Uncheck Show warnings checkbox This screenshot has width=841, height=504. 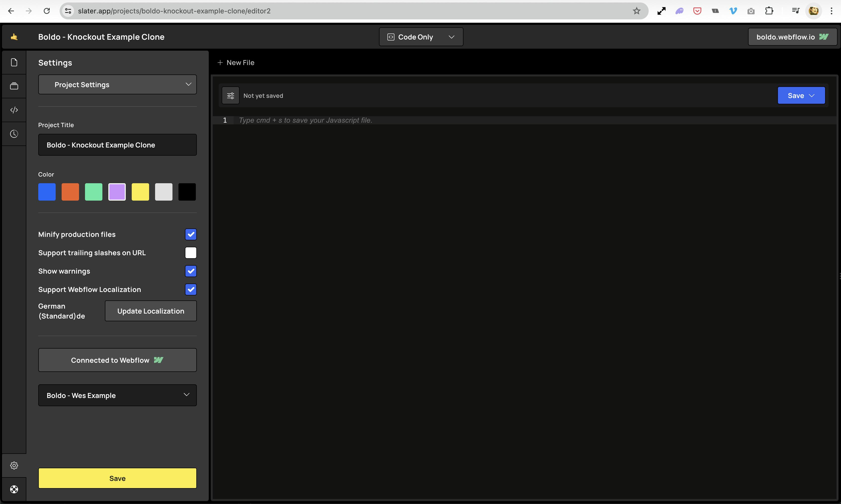(x=191, y=271)
